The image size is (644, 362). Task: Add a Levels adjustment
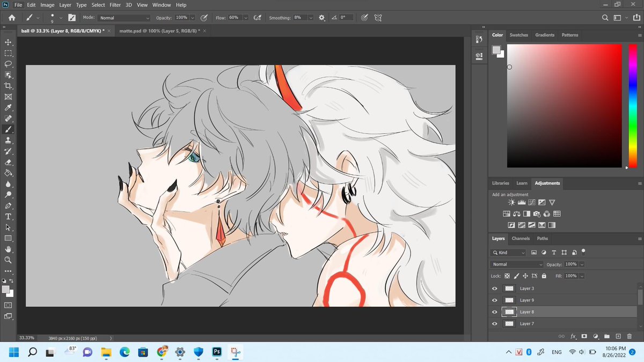pos(521,202)
